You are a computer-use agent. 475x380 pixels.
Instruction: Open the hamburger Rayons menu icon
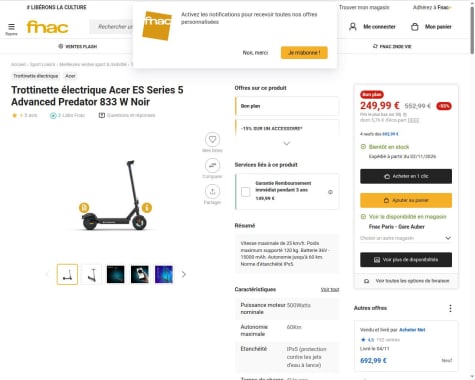point(11,27)
